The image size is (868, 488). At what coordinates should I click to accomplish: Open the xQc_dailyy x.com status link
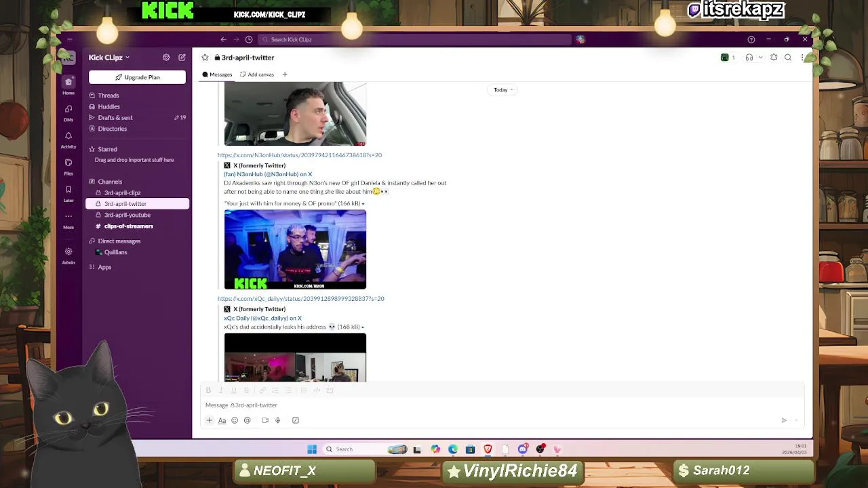pos(300,299)
